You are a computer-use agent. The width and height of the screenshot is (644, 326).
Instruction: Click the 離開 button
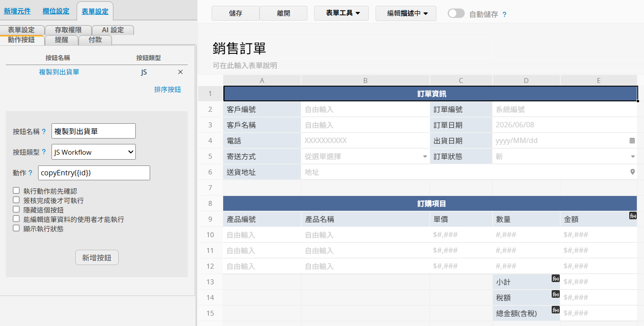(x=283, y=13)
